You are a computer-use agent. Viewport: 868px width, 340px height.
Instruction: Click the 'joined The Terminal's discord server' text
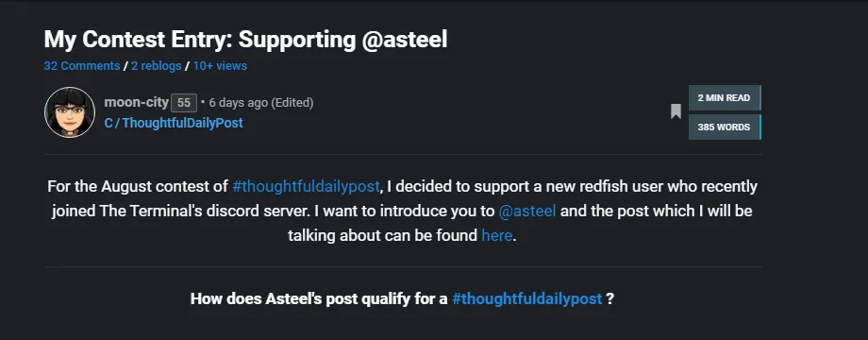(184, 211)
